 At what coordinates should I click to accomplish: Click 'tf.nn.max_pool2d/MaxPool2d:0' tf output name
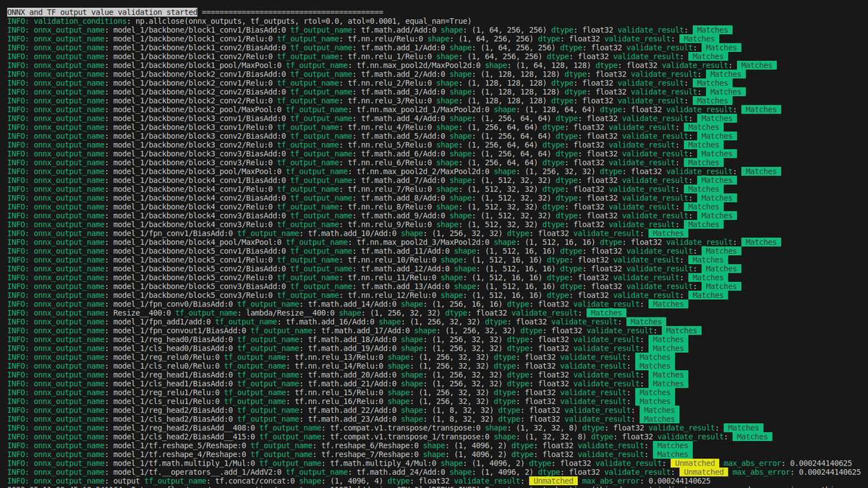418,66
